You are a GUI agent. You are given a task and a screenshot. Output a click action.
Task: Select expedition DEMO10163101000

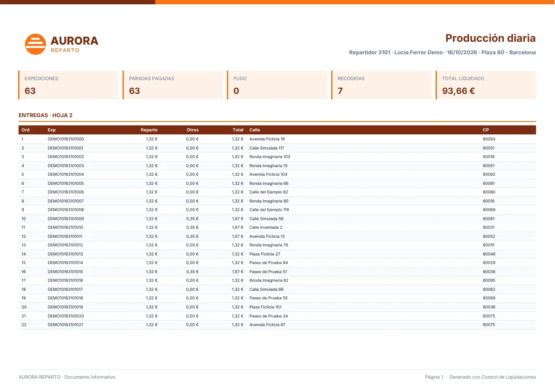click(x=66, y=139)
